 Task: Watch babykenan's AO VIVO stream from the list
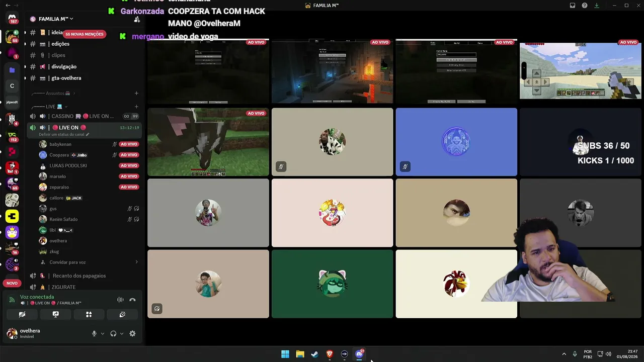(x=129, y=144)
